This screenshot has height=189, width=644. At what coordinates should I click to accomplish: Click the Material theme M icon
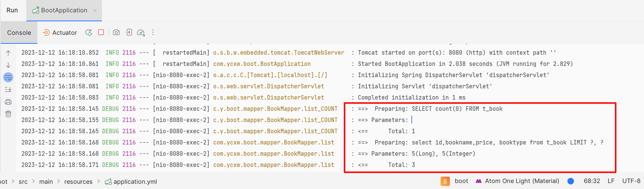click(479, 181)
